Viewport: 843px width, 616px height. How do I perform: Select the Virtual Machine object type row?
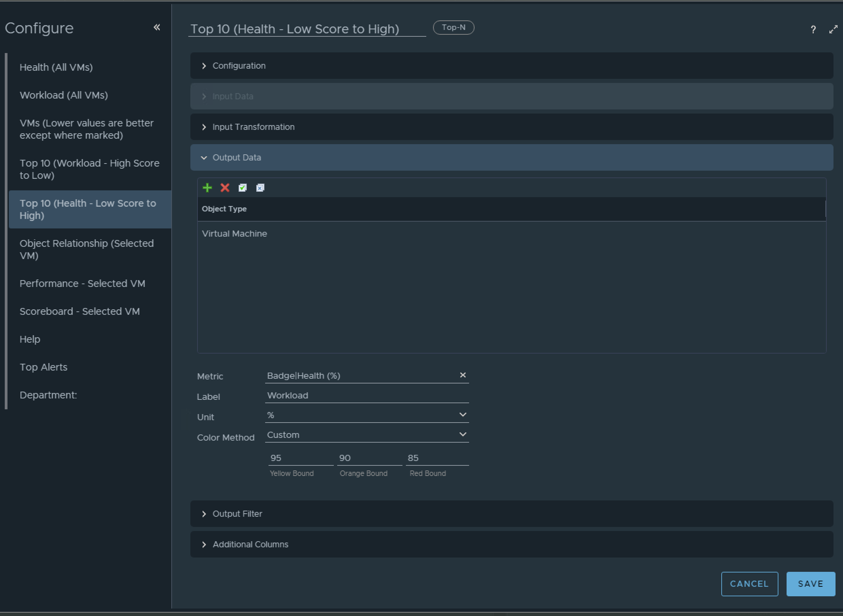235,234
